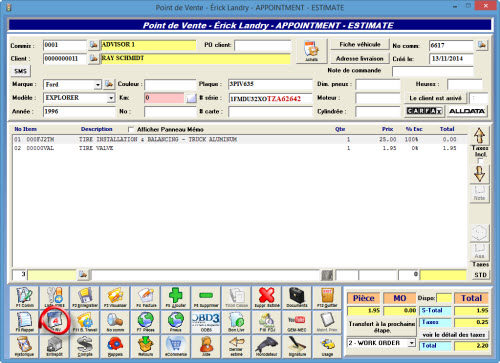Image resolution: width=500 pixels, height=363 pixels.
Task: Move the item up with the up arrow
Action: click(479, 136)
